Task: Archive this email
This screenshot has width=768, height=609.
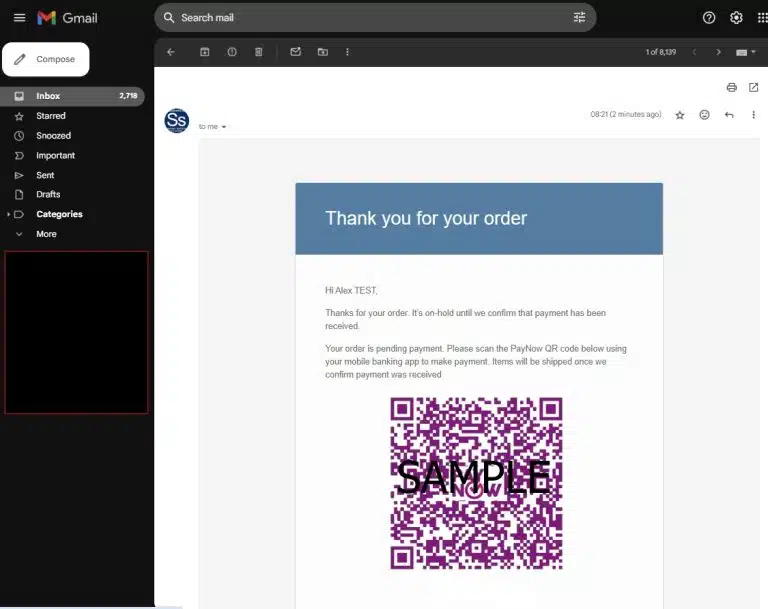Action: pyautogui.click(x=205, y=52)
